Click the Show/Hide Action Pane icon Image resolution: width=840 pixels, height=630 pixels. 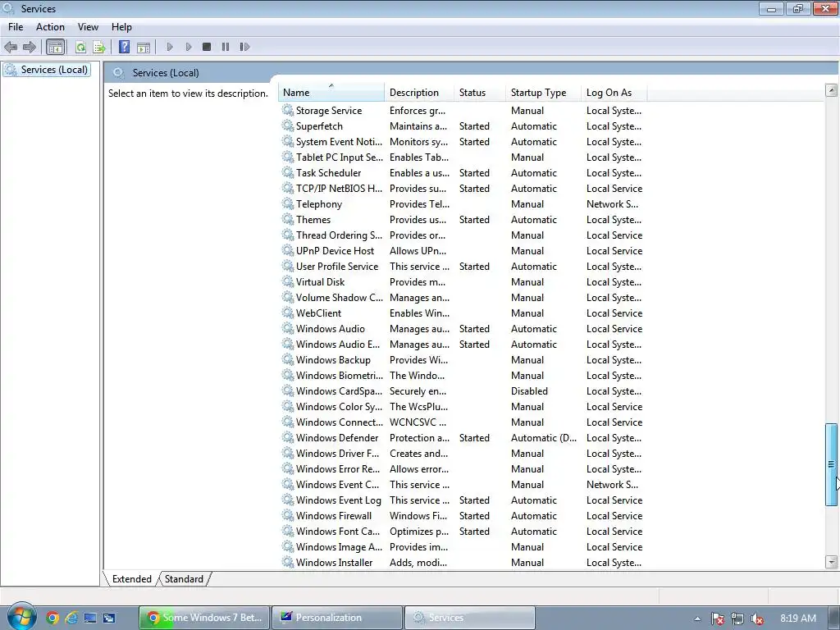pyautogui.click(x=144, y=47)
